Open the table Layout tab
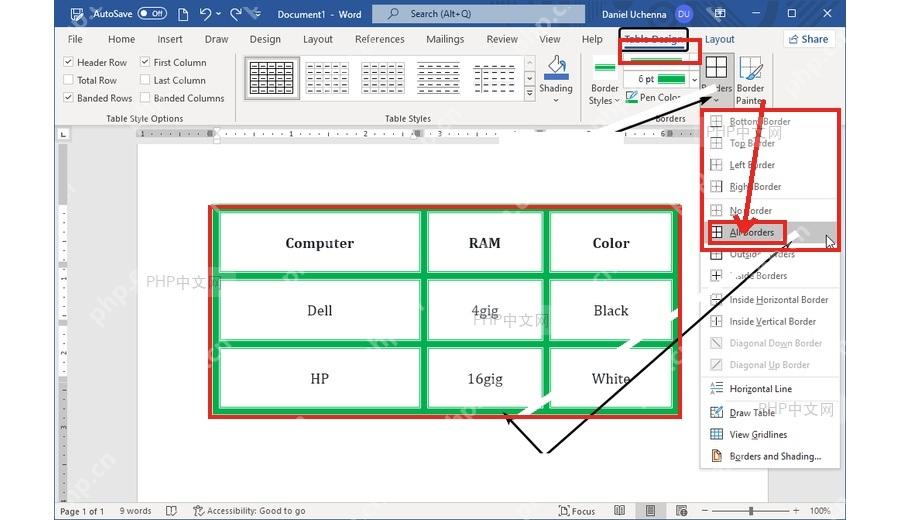Viewport: 900px width, 520px height. [x=719, y=39]
